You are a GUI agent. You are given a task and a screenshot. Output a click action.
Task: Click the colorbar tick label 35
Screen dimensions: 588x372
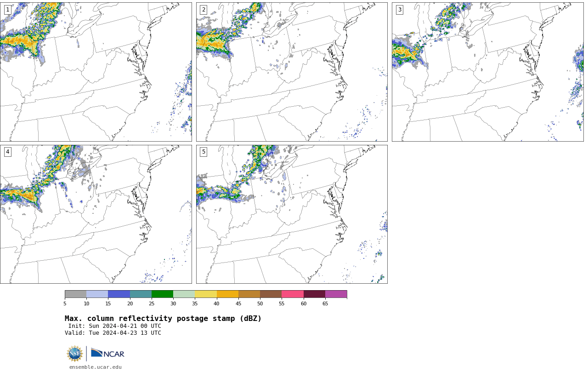[195, 303]
